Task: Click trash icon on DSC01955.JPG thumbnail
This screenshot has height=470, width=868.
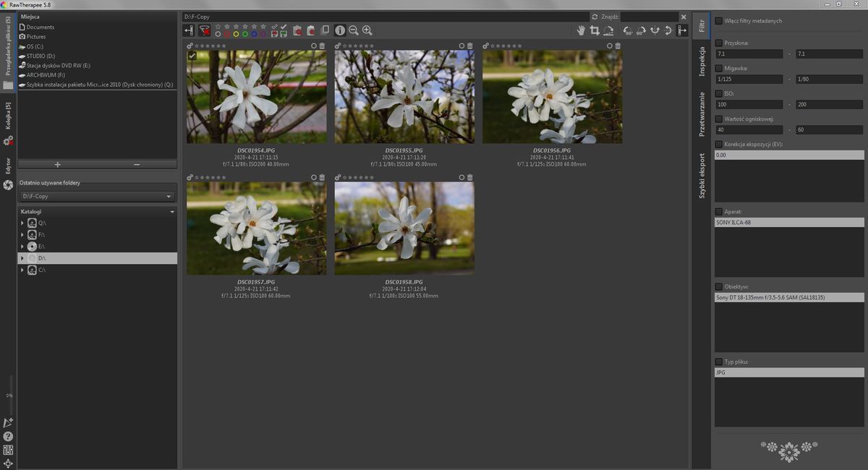Action: [469, 46]
